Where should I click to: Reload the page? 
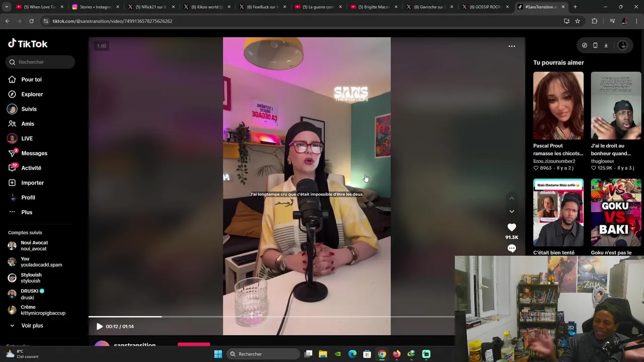pyautogui.click(x=31, y=21)
